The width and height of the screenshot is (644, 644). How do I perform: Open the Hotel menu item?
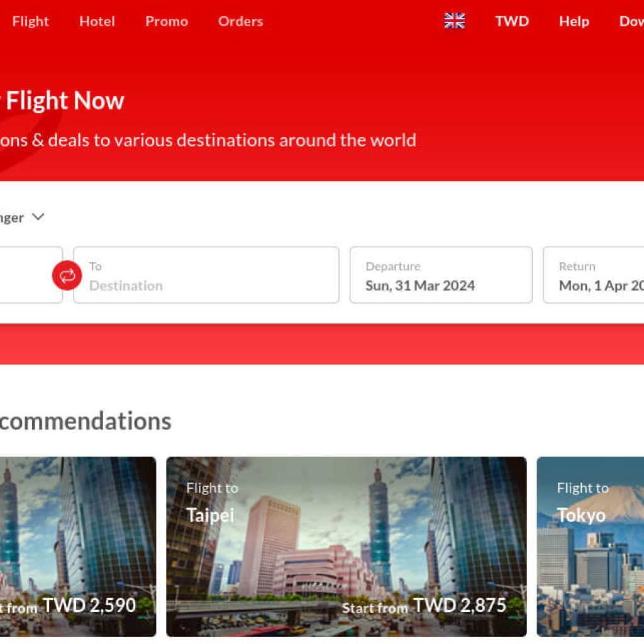(x=97, y=21)
